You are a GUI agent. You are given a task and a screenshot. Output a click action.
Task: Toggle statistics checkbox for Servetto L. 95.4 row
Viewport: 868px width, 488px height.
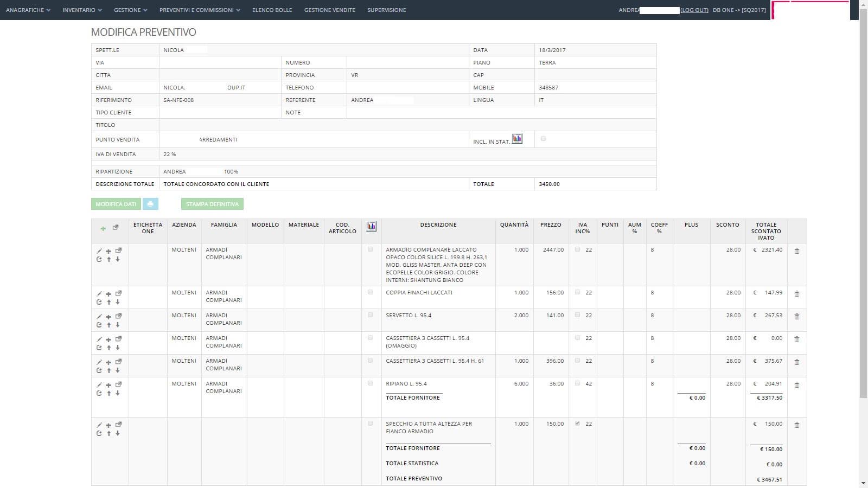(x=371, y=315)
